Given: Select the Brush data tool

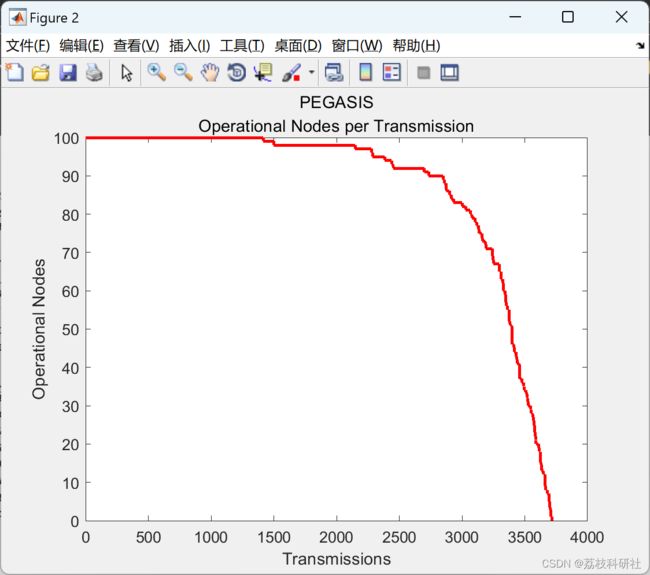Looking at the screenshot, I should click(x=291, y=73).
